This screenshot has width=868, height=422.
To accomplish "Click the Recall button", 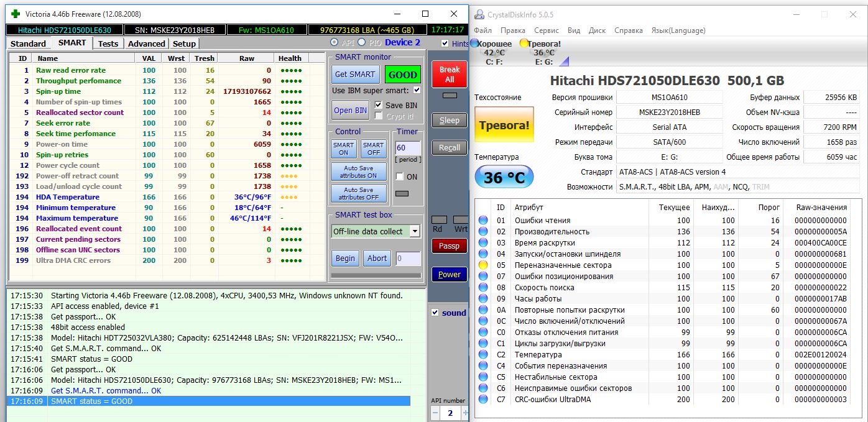I will click(450, 148).
